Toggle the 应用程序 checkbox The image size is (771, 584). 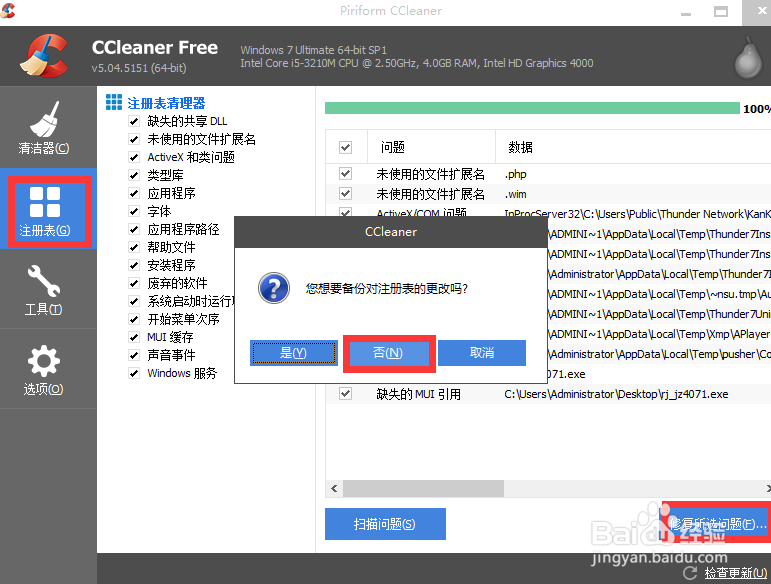pos(134,193)
